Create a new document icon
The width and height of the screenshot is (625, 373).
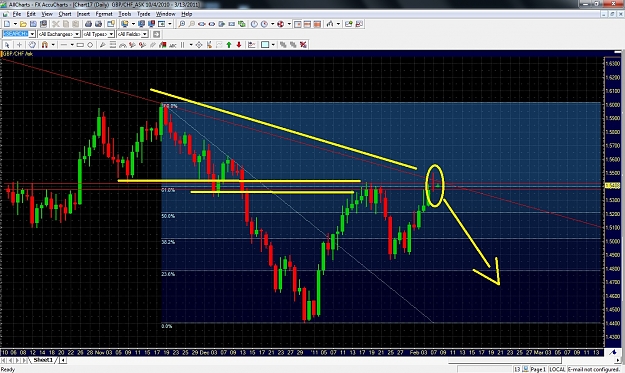[7, 24]
